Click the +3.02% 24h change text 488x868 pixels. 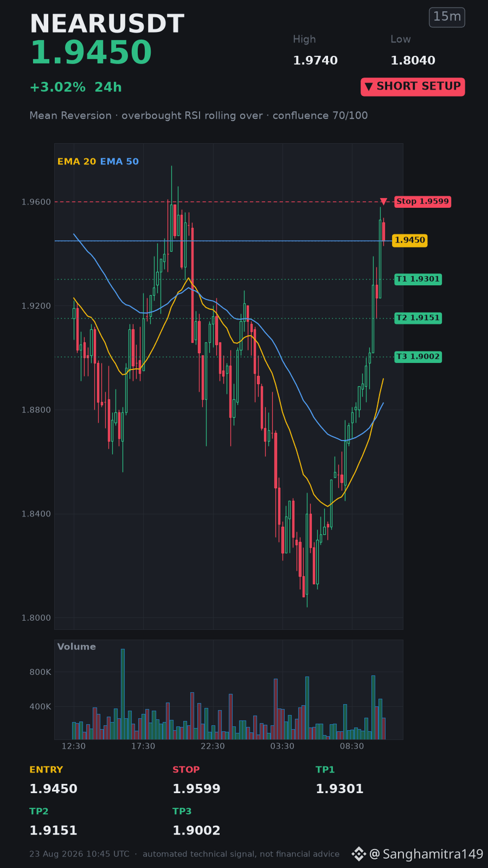pyautogui.click(x=75, y=87)
